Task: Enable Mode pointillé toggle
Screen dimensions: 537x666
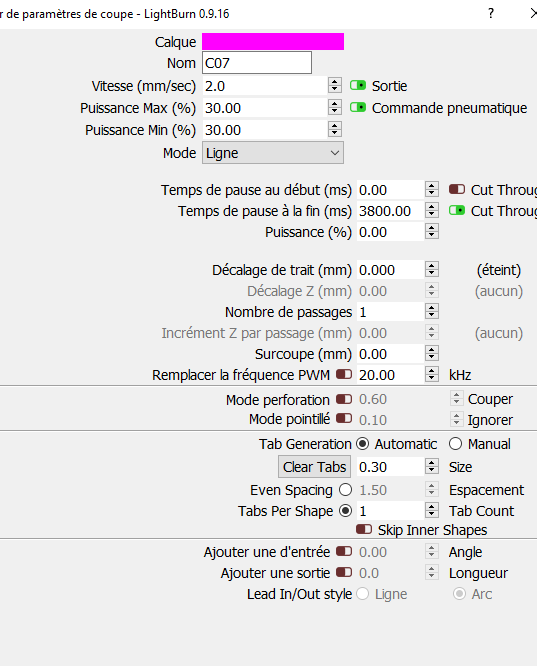Action: click(x=344, y=418)
